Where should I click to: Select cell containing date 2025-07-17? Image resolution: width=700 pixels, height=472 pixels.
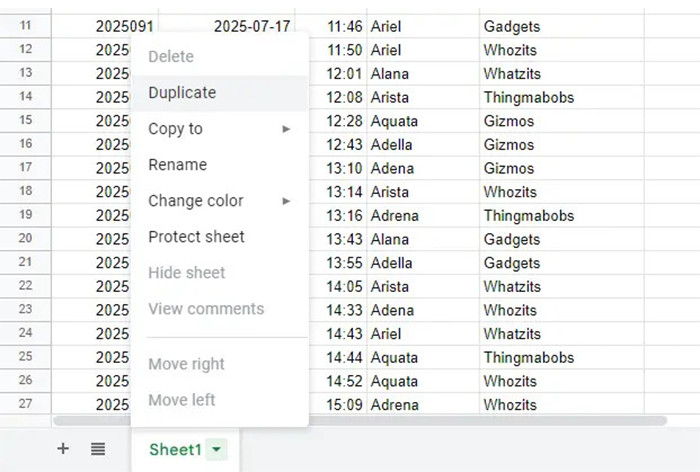[252, 26]
